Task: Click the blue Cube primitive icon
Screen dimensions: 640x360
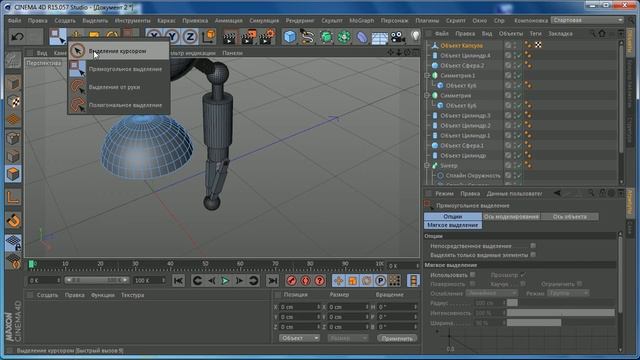Action: (x=290, y=37)
